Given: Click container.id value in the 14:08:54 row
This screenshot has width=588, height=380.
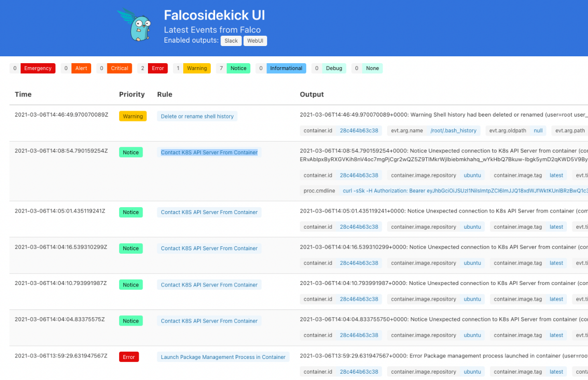Looking at the screenshot, I should 359,175.
